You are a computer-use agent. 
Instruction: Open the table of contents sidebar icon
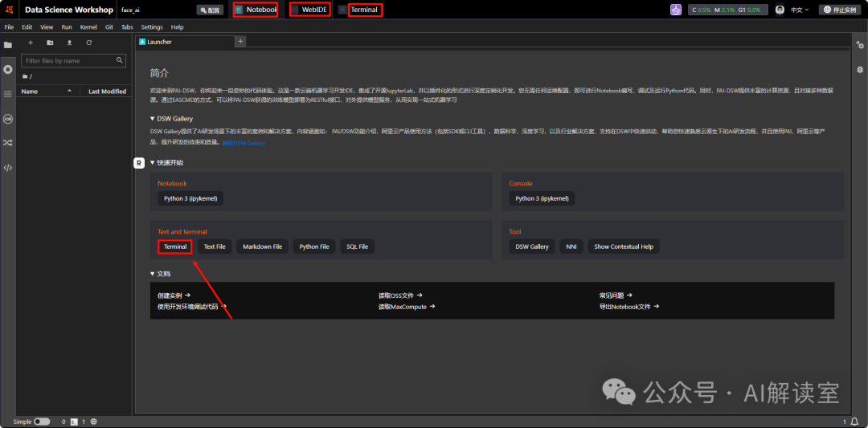(x=8, y=94)
